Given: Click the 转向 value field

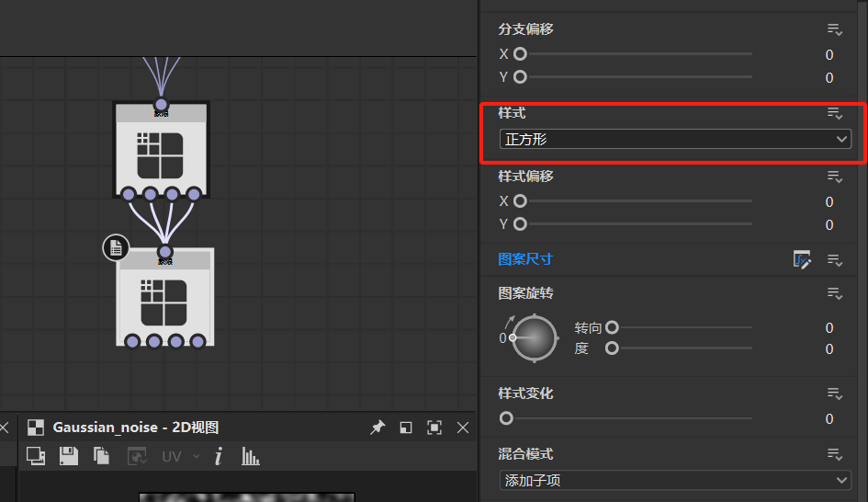Looking at the screenshot, I should click(x=829, y=328).
